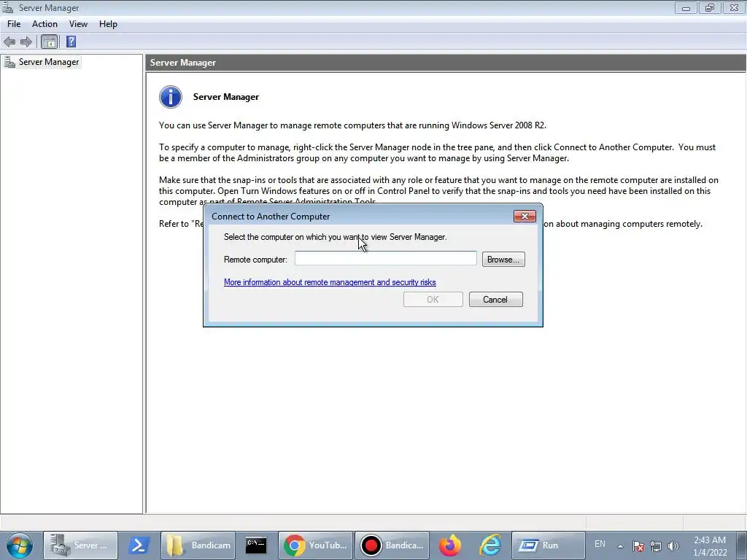
Task: Switch to the Run taskbar button
Action: 549,545
